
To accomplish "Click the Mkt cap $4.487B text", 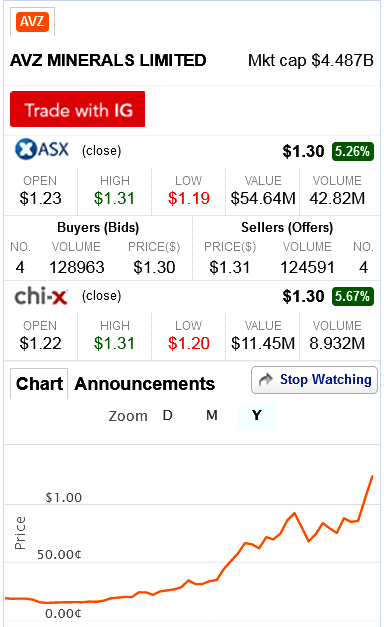I will (311, 61).
